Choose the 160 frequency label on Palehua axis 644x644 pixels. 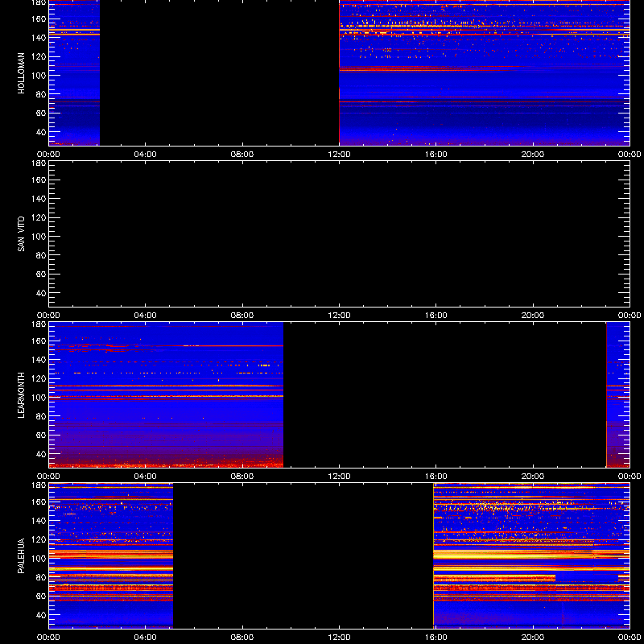click(x=39, y=502)
